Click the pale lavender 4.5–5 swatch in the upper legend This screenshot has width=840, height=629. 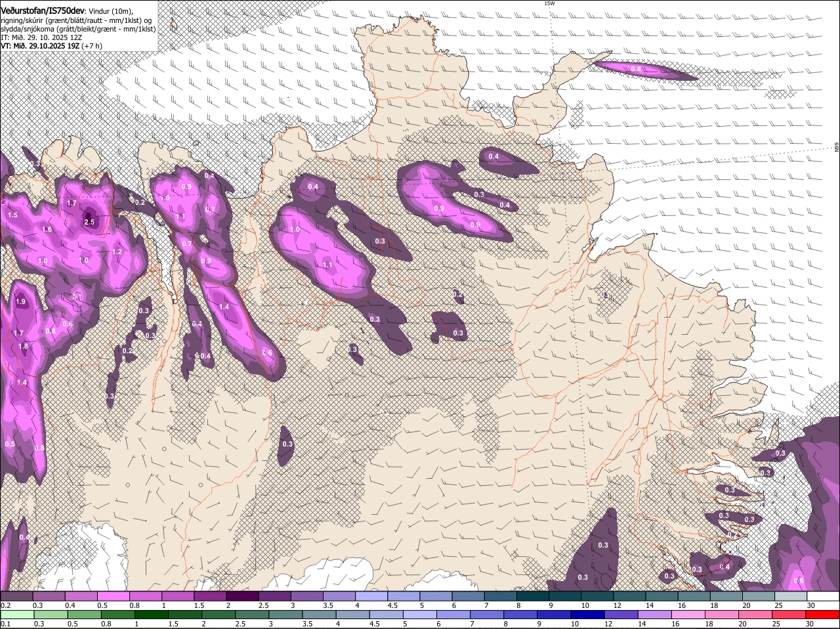(404, 596)
